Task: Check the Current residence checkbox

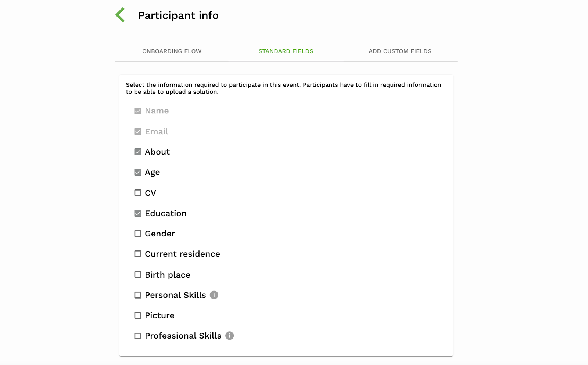Action: tap(138, 254)
